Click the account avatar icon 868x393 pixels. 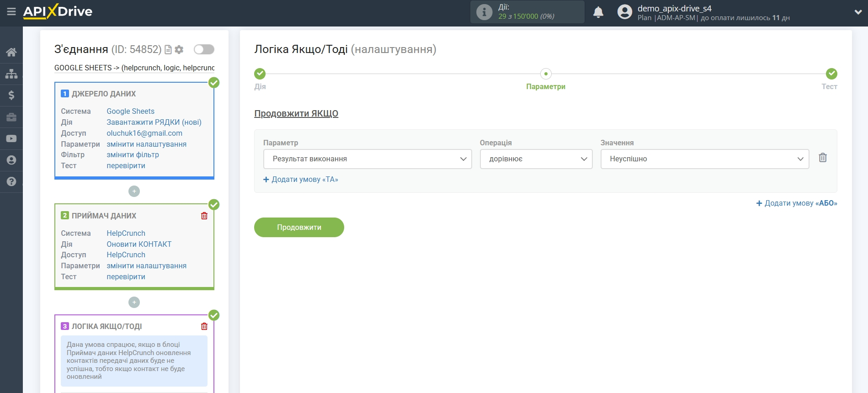point(624,12)
